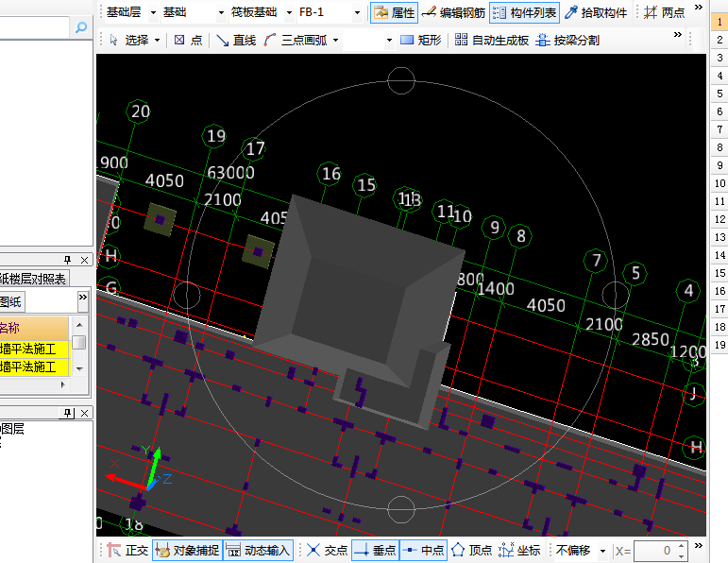Toggle 动态输入 dynamic input
The image size is (728, 563).
(x=258, y=551)
